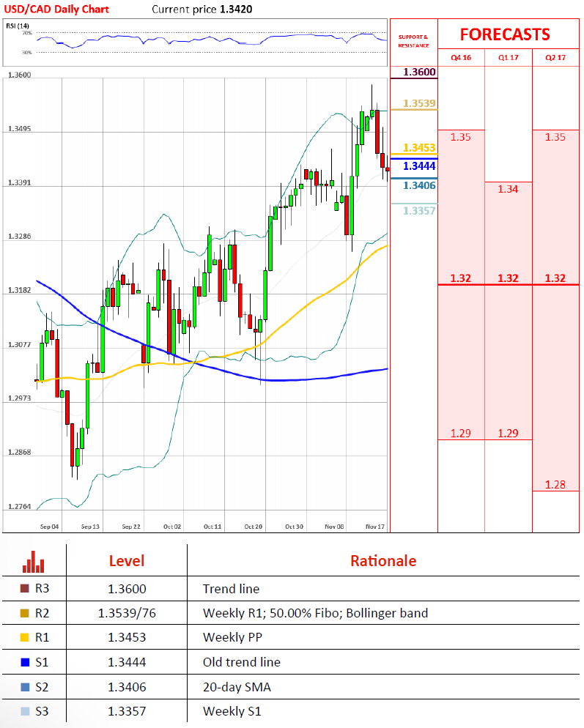The image size is (584, 728).
Task: Click the 'Nov 08' date axis label
Action: 334,527
